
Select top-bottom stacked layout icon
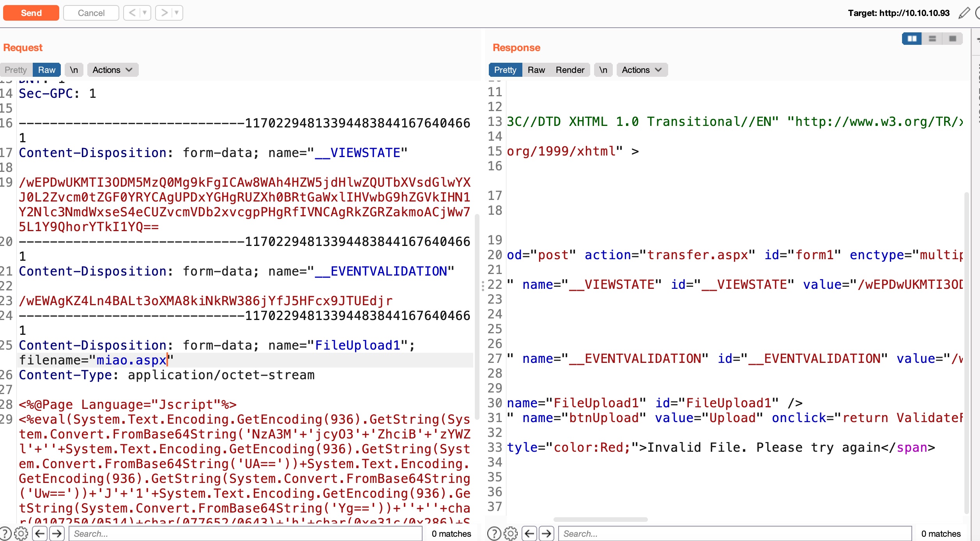pos(932,39)
